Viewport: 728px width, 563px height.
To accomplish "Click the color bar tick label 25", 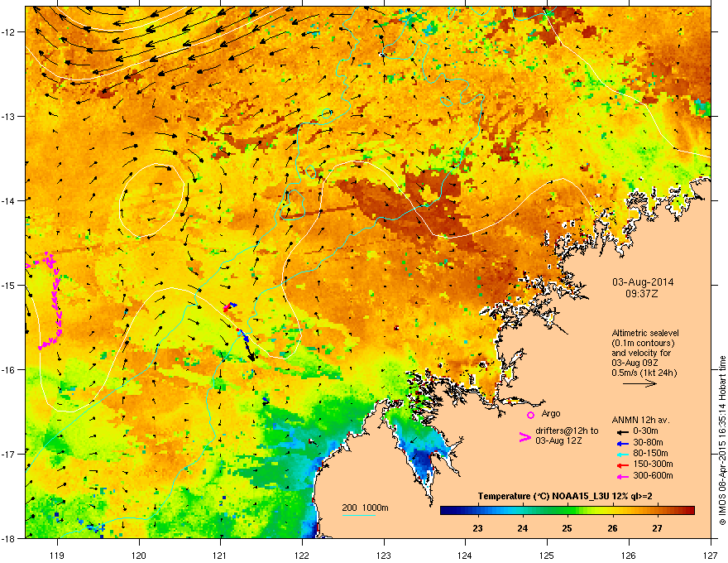I will click(567, 528).
